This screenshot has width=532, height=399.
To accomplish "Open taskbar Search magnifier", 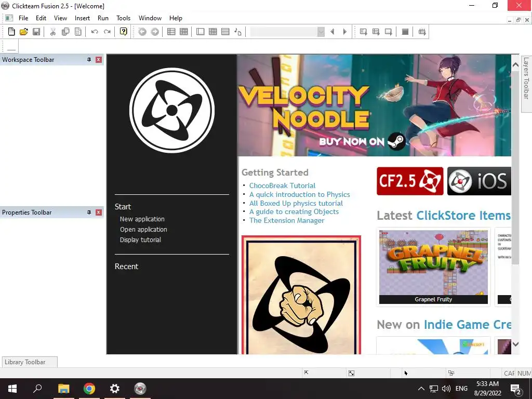I will click(x=37, y=389).
